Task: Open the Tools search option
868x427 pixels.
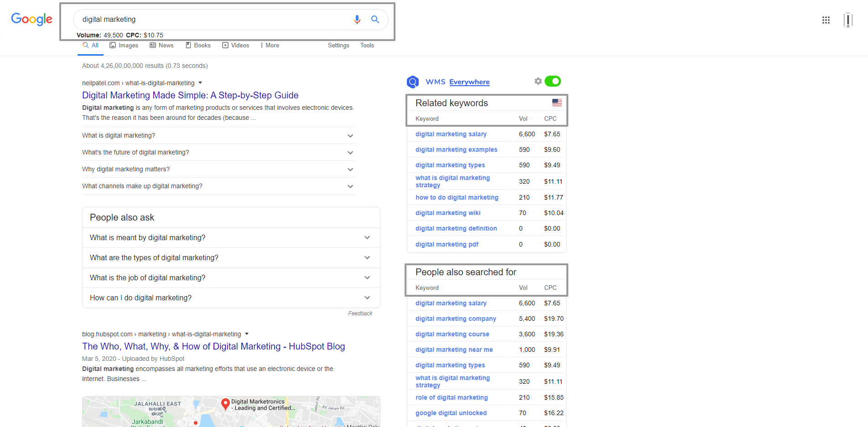Action: coord(367,46)
